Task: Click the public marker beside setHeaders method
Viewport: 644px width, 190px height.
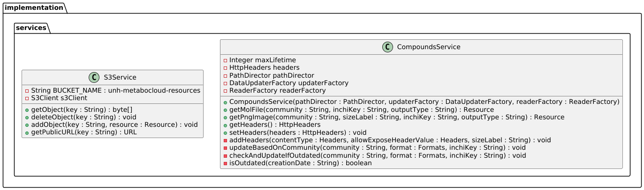Action: click(x=226, y=132)
